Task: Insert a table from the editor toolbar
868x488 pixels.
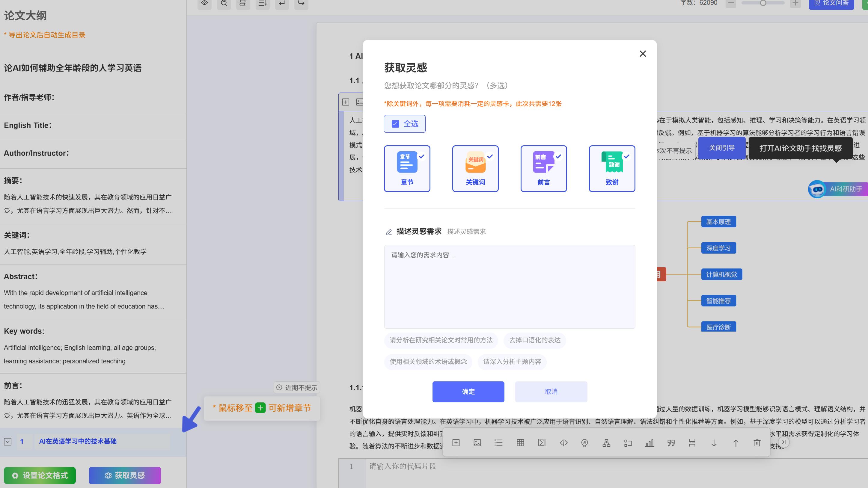Action: (x=520, y=442)
